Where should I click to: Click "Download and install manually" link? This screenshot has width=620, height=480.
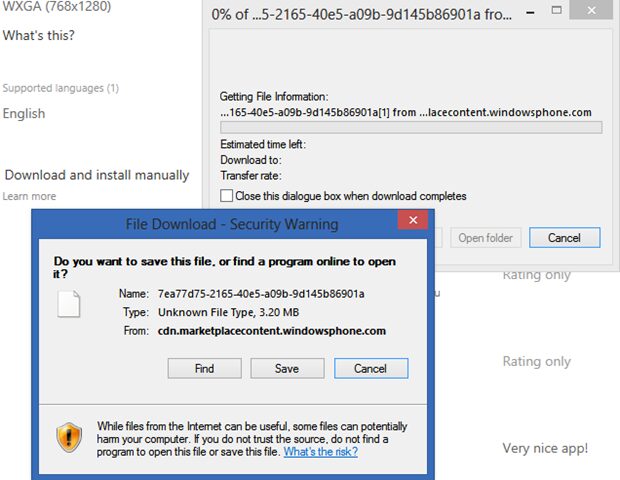[x=97, y=175]
